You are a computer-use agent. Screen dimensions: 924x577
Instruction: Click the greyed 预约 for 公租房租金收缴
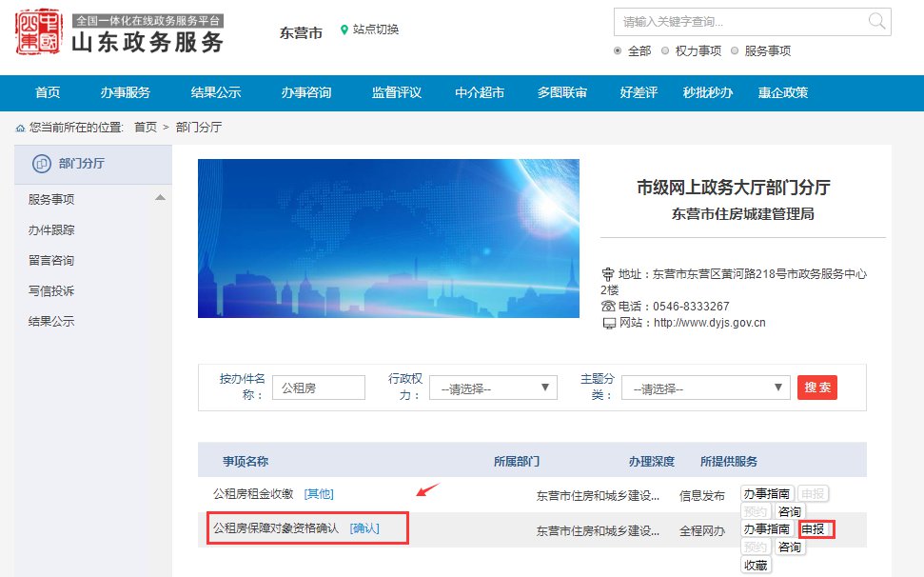coord(756,511)
